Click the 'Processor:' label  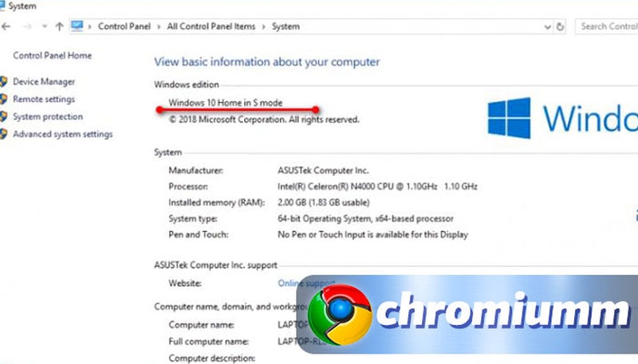[188, 186]
